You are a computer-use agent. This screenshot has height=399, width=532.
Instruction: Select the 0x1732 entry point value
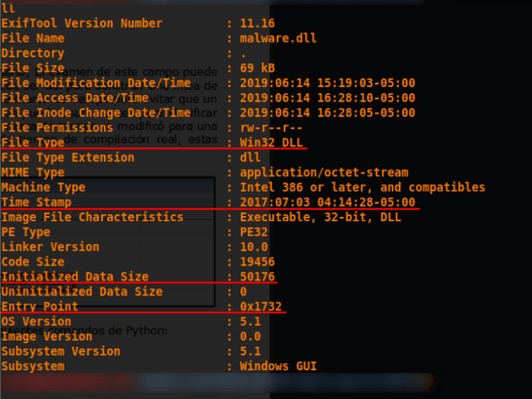point(261,307)
